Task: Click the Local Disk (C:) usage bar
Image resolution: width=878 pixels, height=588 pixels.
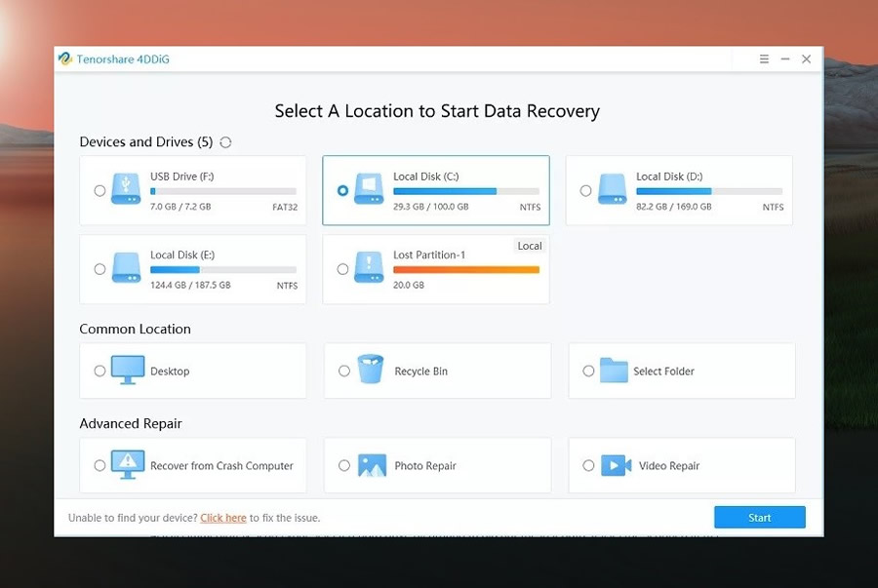Action: pos(466,191)
